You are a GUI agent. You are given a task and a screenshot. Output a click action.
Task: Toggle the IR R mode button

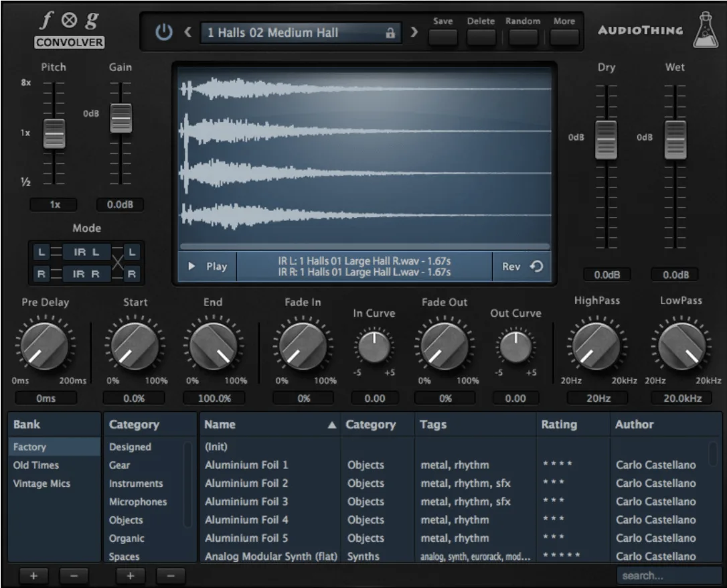pos(87,274)
